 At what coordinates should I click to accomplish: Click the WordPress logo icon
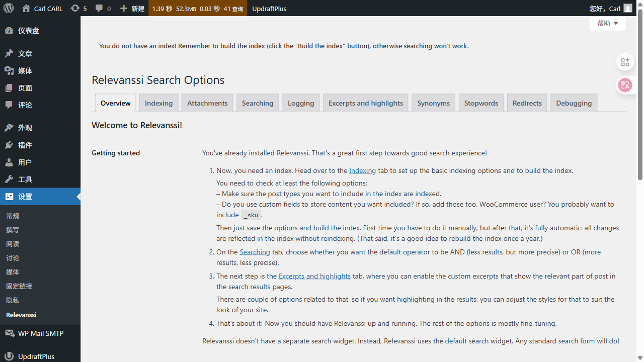click(9, 8)
